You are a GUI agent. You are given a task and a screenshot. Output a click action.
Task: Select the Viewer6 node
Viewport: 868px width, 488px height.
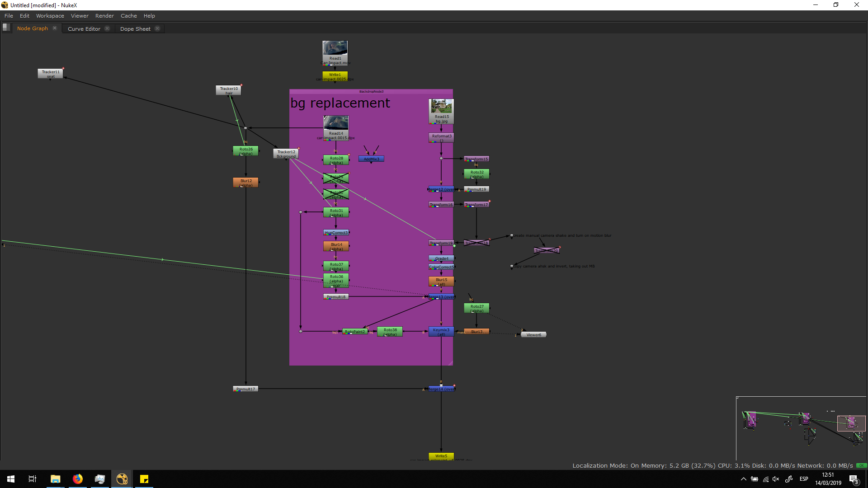tap(533, 335)
